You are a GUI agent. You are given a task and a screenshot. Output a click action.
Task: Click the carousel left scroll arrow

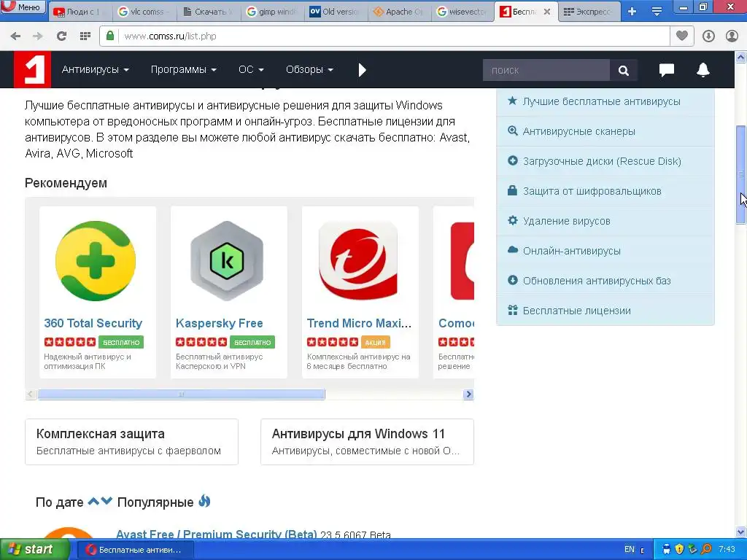coord(31,394)
